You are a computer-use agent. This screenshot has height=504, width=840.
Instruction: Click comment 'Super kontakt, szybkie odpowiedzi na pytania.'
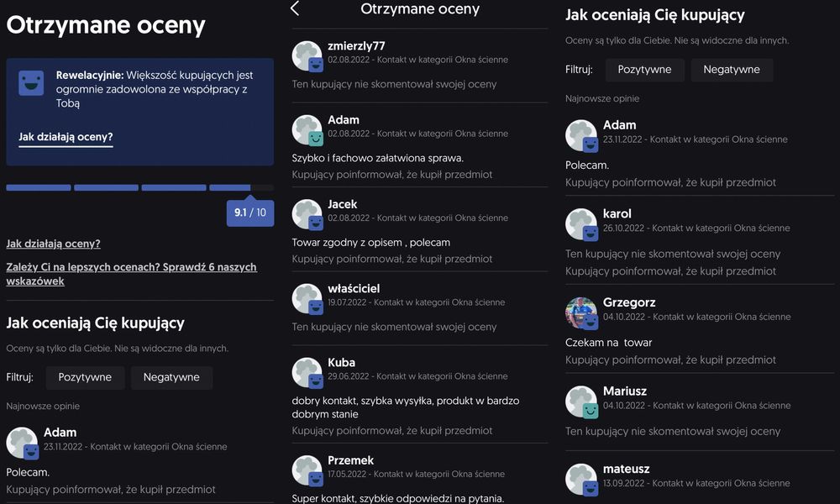click(x=398, y=498)
